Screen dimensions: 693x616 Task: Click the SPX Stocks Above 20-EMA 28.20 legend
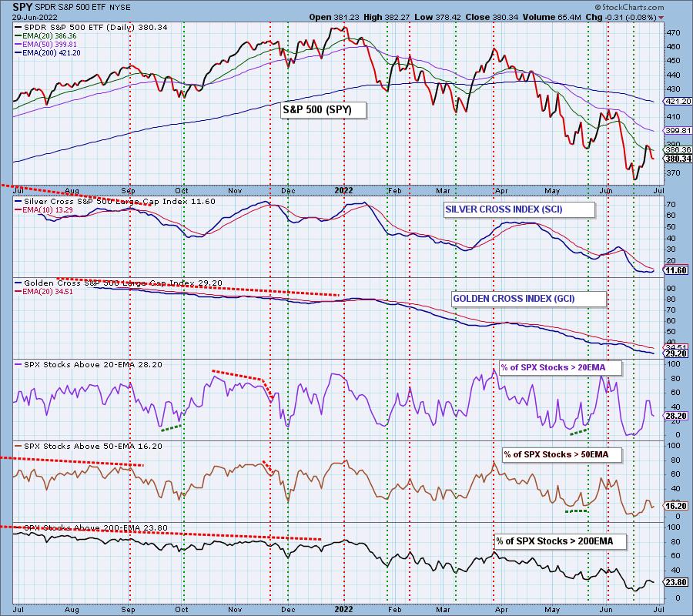[x=89, y=364]
